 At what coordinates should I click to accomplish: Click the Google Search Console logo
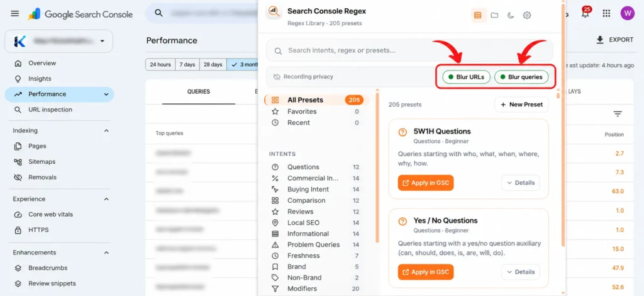tap(80, 14)
